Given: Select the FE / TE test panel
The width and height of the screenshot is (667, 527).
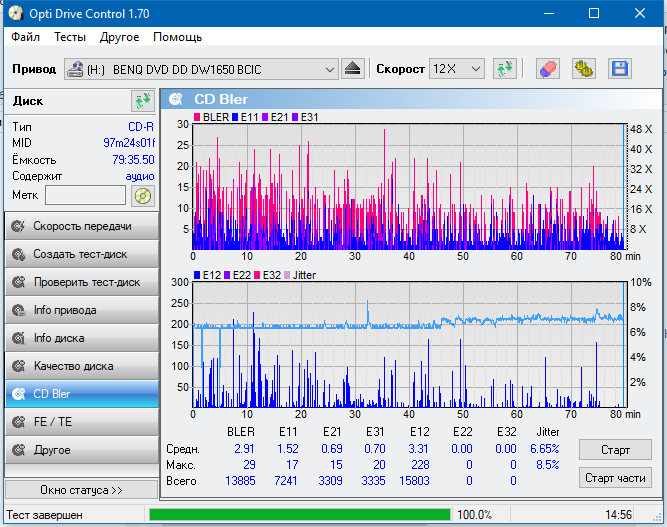Looking at the screenshot, I should coord(80,422).
